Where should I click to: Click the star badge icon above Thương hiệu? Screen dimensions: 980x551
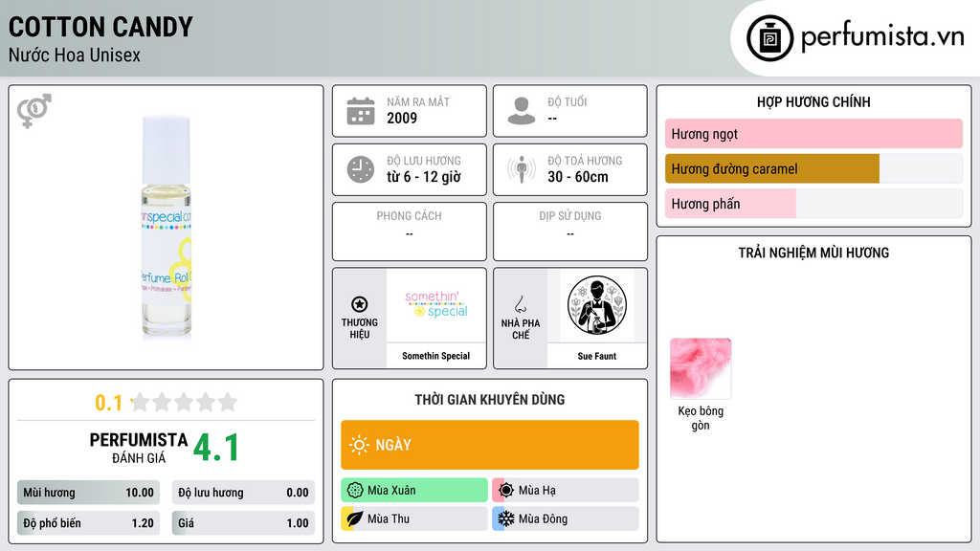tap(360, 304)
